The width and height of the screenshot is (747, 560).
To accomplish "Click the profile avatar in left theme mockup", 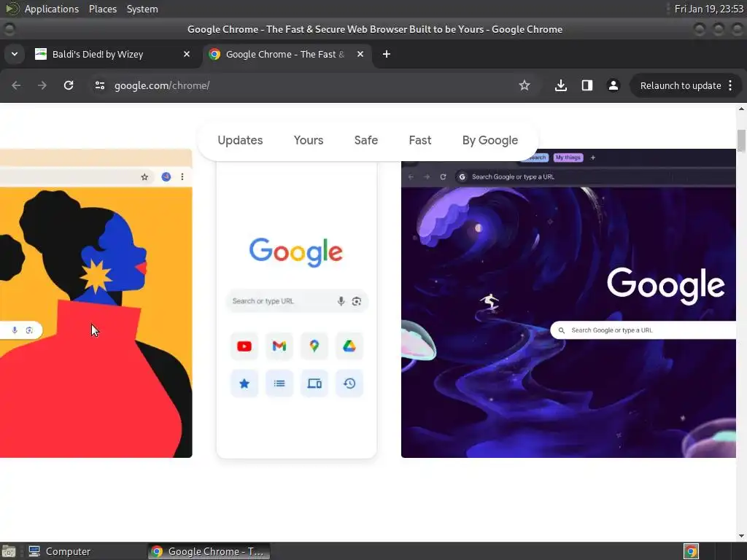I will [x=166, y=176].
